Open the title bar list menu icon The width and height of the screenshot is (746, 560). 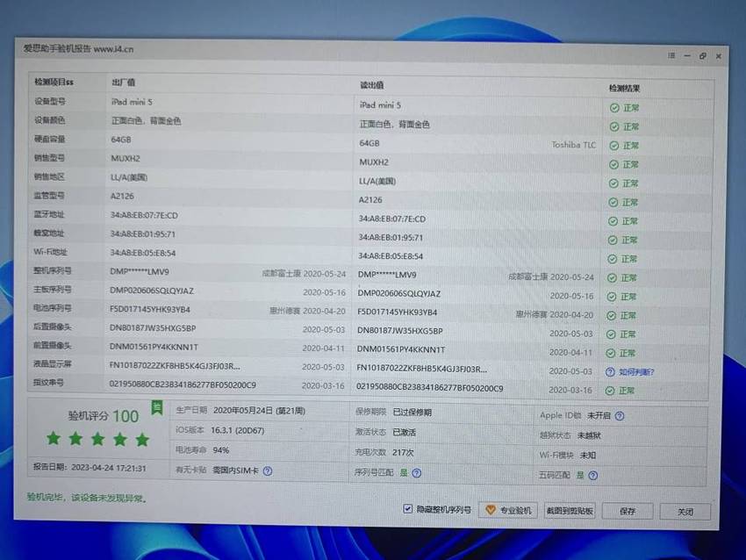[x=671, y=55]
